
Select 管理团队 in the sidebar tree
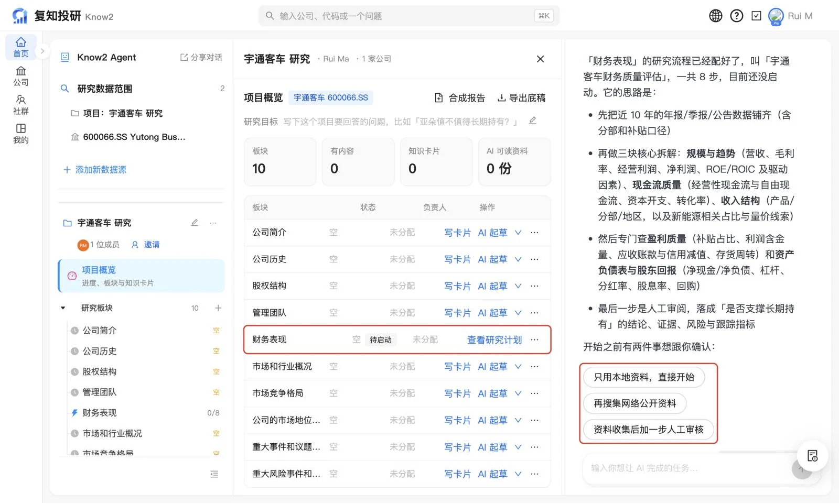coord(99,392)
